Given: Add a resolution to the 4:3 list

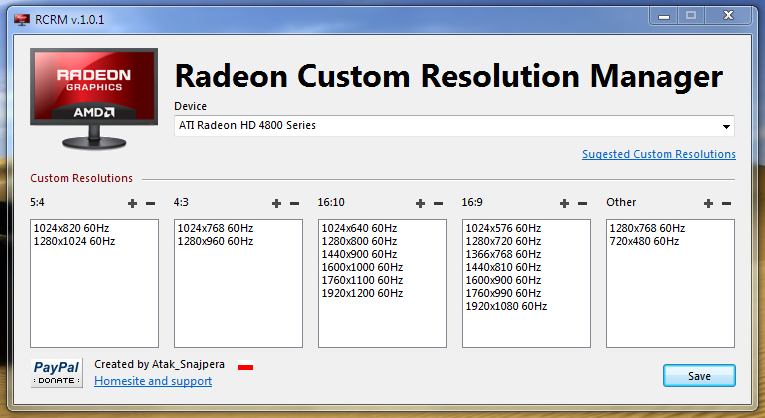Looking at the screenshot, I should pyautogui.click(x=276, y=203).
